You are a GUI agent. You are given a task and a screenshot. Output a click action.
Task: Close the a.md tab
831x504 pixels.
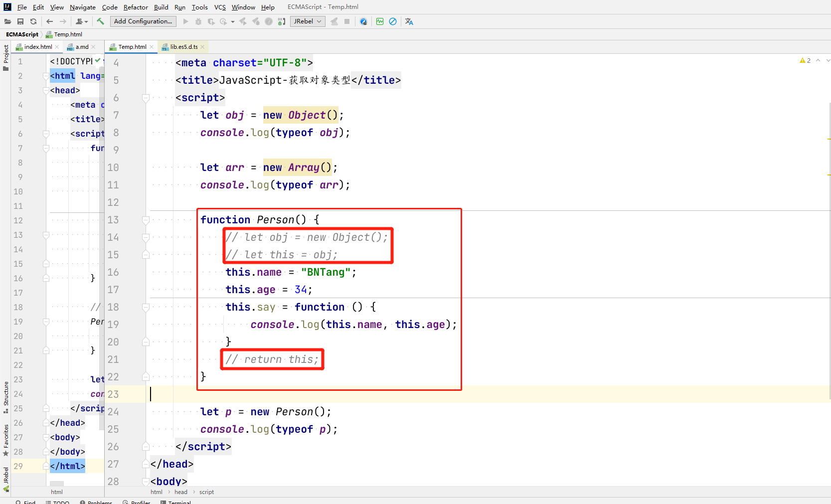[x=93, y=47]
